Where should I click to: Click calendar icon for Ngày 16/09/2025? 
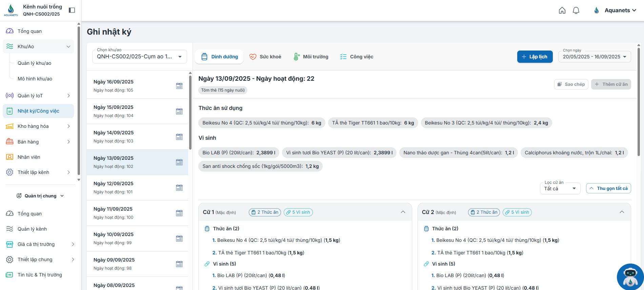[x=179, y=86]
